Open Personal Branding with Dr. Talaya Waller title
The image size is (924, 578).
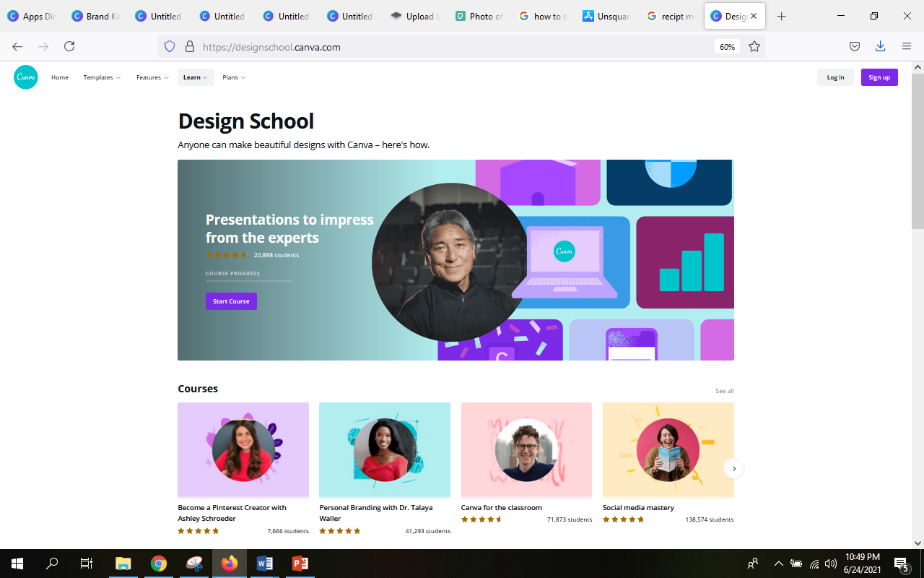pyautogui.click(x=376, y=513)
